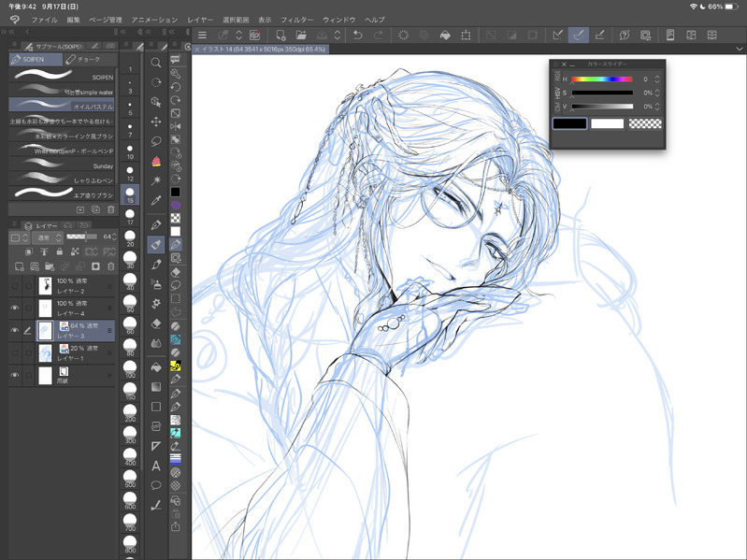Create a new layer folder

tap(50, 266)
